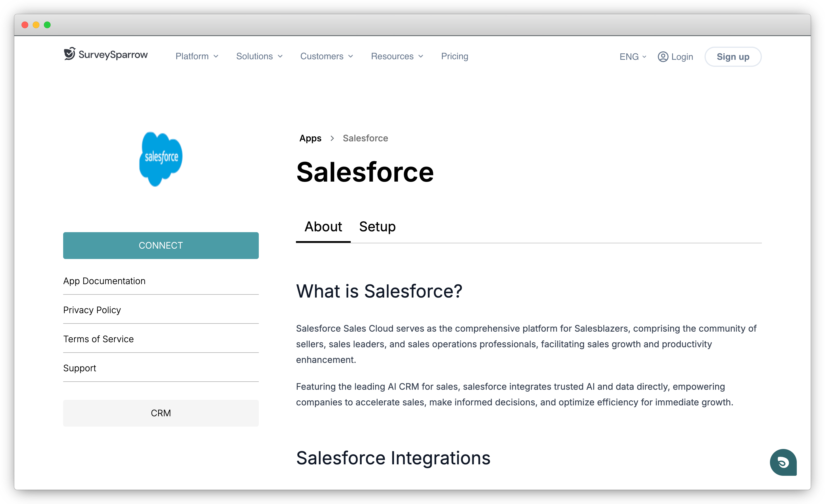825x504 pixels.
Task: Click the SurveySparrow logo
Action: tap(105, 55)
